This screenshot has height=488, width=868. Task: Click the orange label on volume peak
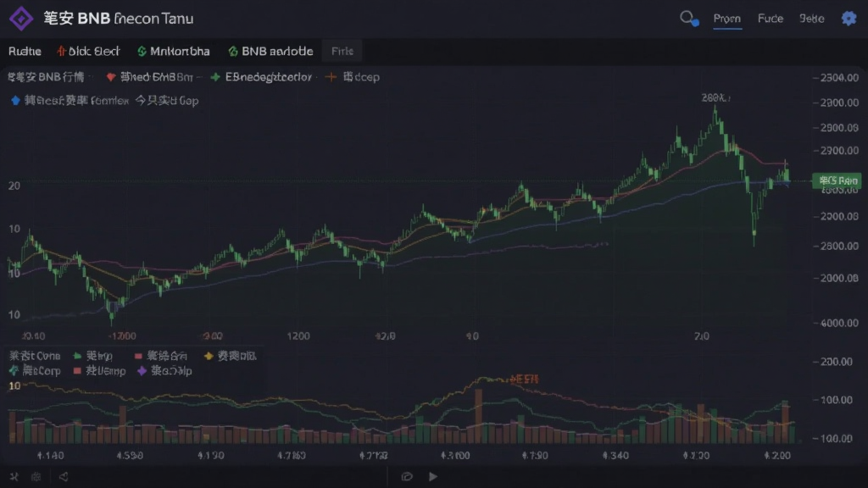click(524, 379)
